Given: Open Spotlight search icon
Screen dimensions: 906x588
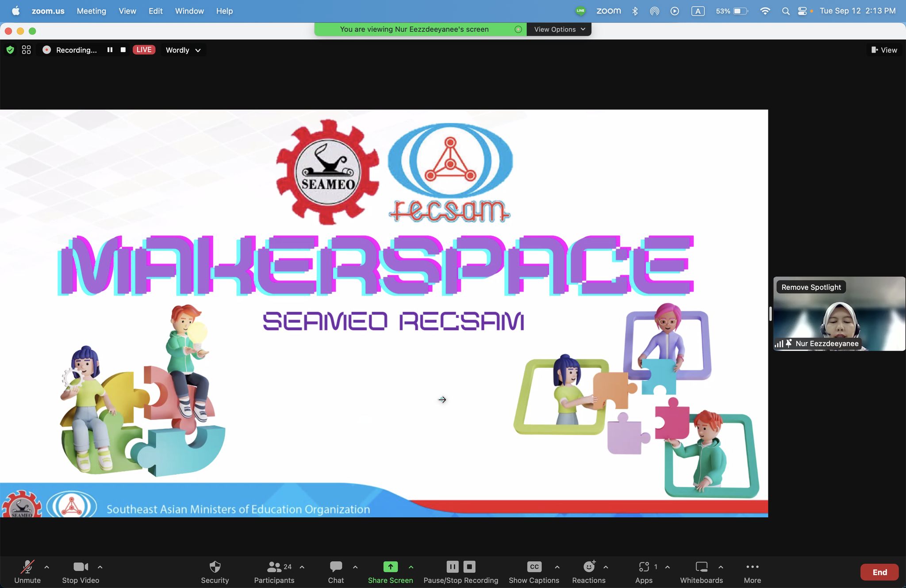Looking at the screenshot, I should (x=786, y=11).
